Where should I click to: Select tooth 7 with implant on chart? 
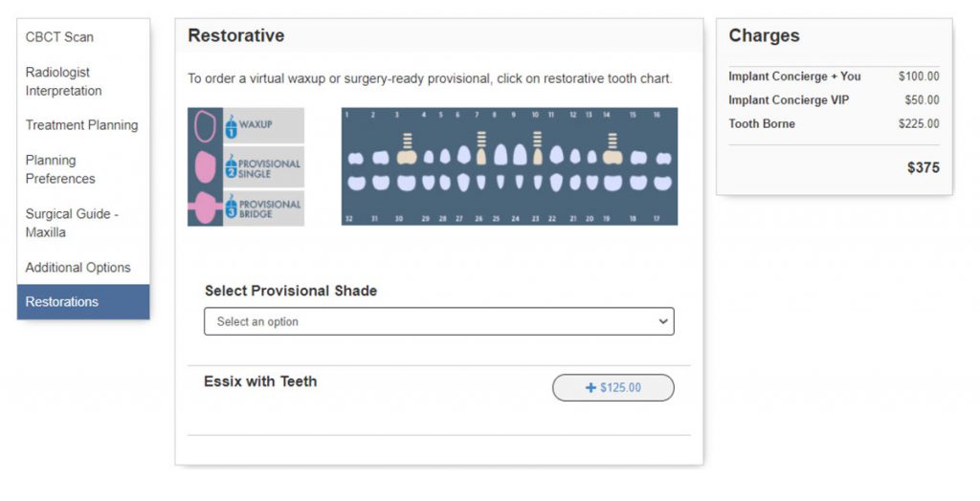pyautogui.click(x=480, y=154)
